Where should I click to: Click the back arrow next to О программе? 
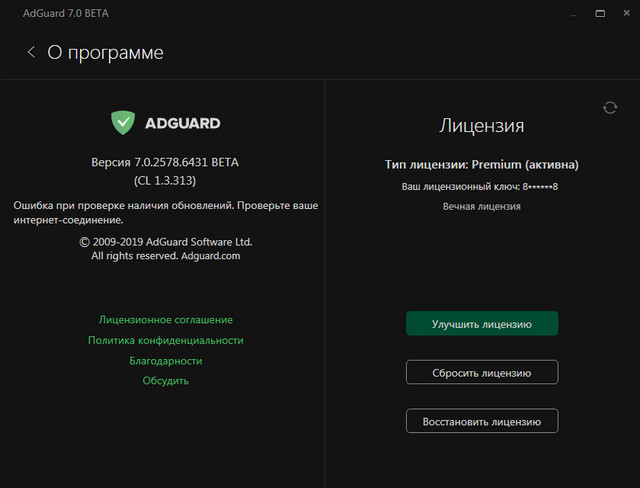coord(31,52)
